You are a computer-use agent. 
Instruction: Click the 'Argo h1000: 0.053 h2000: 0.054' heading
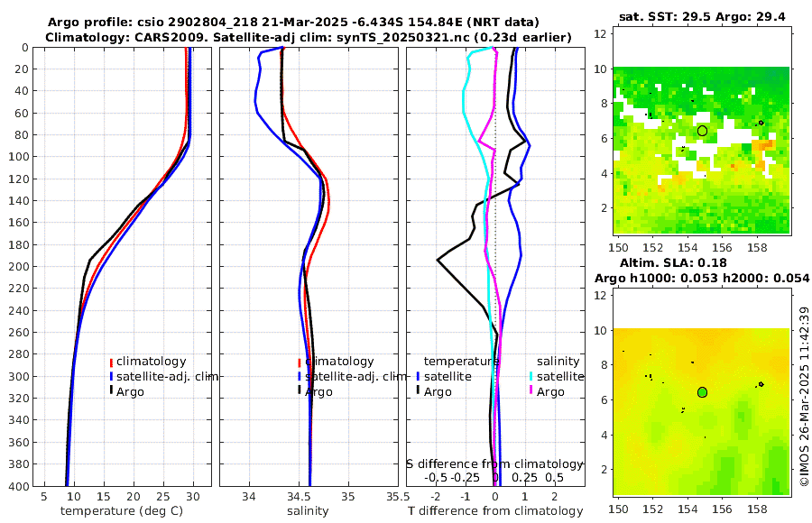(702, 278)
